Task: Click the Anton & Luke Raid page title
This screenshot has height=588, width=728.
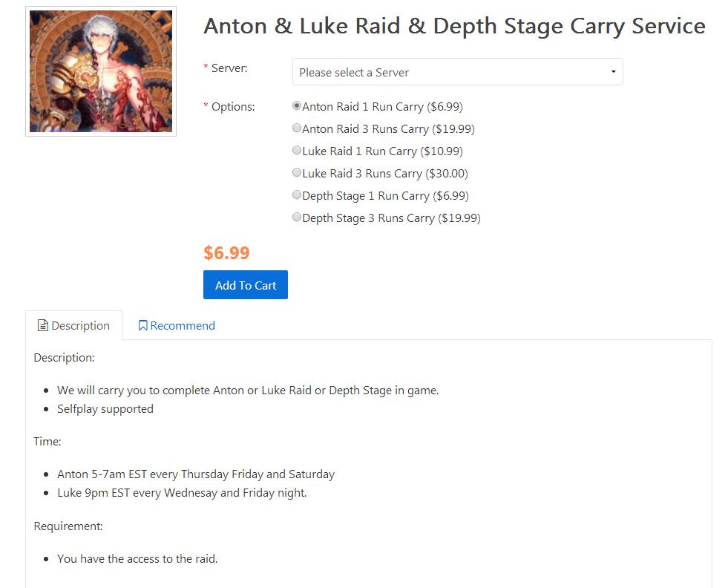Action: pyautogui.click(x=454, y=26)
